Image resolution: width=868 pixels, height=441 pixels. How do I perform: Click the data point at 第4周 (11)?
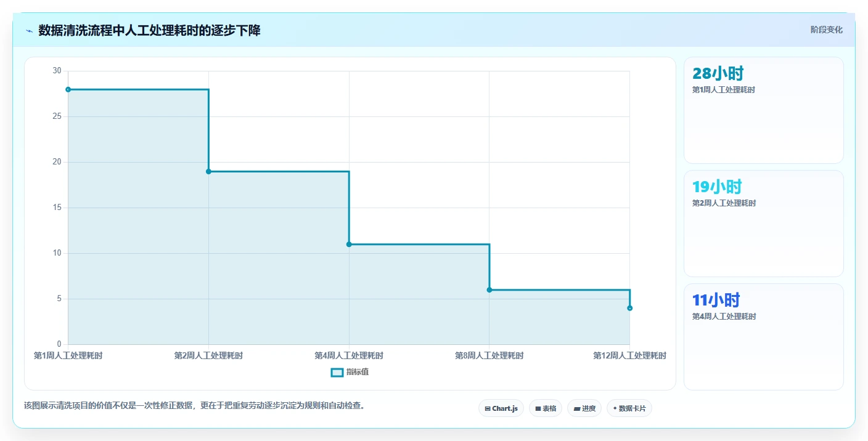pos(349,245)
